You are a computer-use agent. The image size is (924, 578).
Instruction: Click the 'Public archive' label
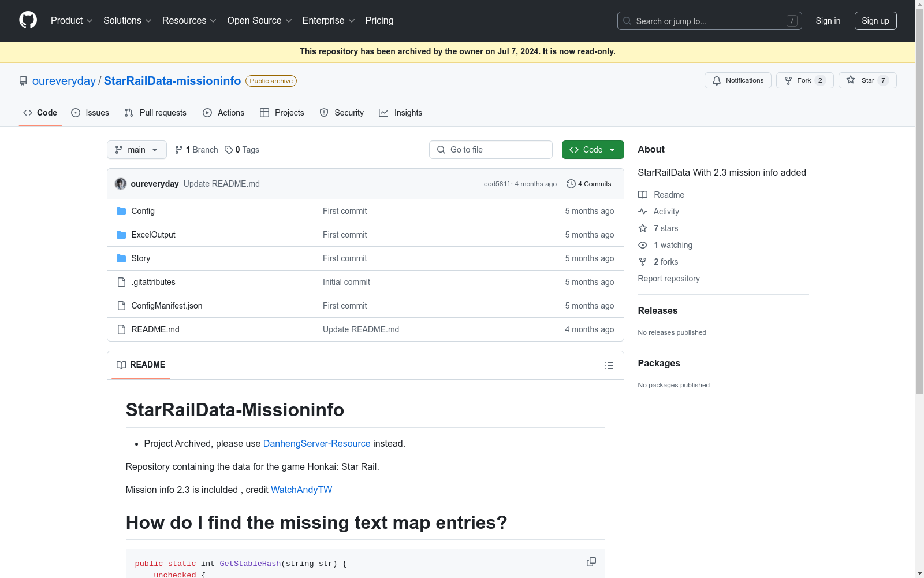click(x=271, y=81)
